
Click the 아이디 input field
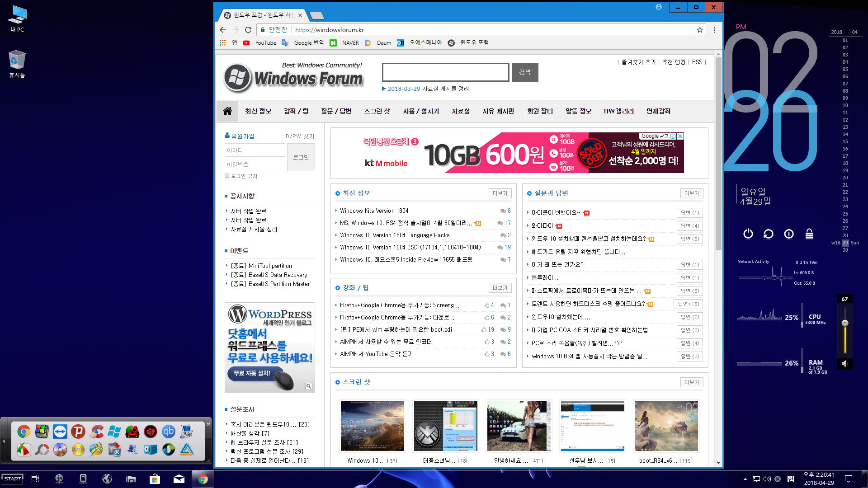pos(255,150)
